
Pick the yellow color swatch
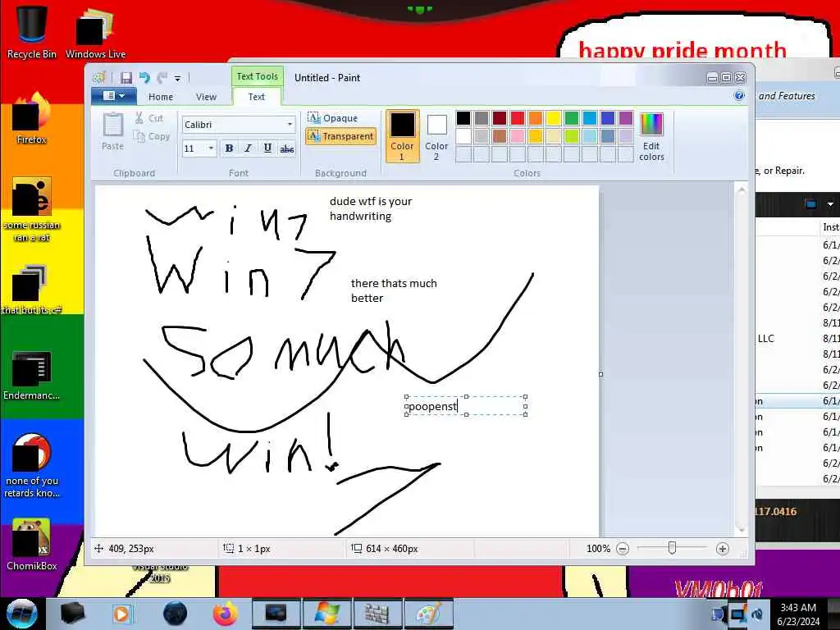[x=554, y=118]
